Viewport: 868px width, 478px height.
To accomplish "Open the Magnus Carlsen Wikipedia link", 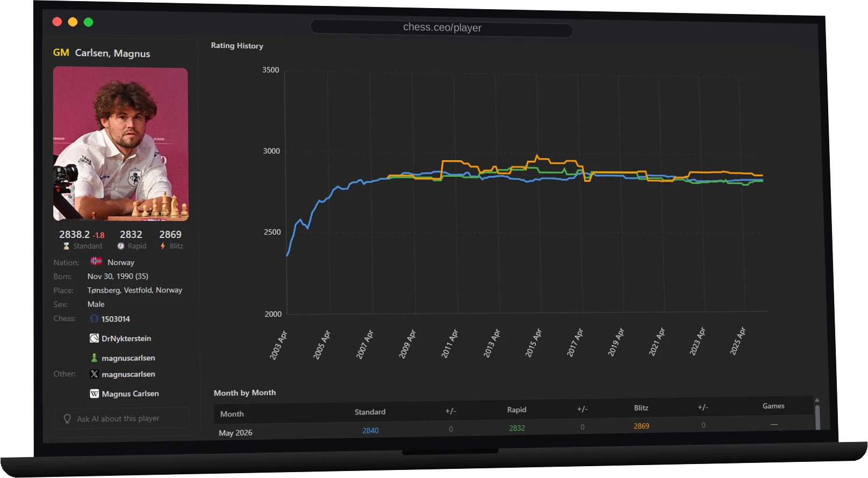I will pyautogui.click(x=130, y=394).
